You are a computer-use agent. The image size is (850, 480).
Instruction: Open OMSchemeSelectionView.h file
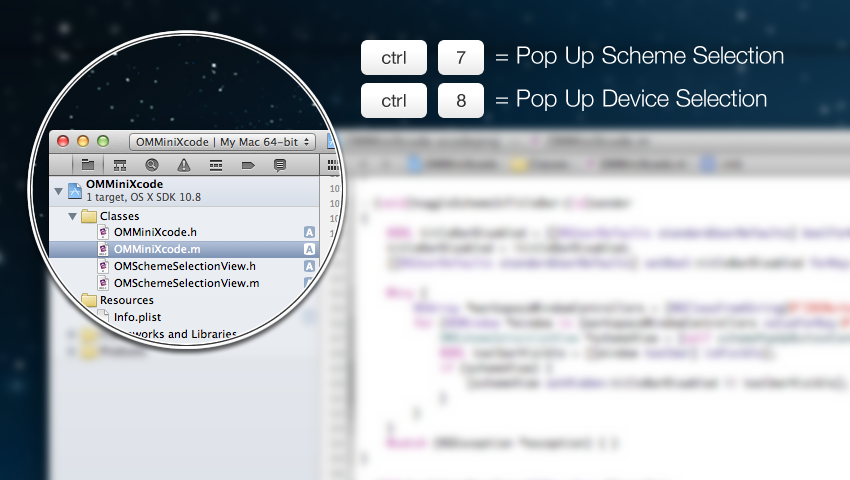185,266
